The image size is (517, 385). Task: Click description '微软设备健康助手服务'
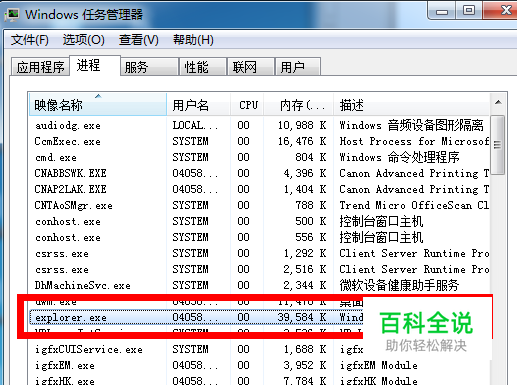[x=399, y=285]
